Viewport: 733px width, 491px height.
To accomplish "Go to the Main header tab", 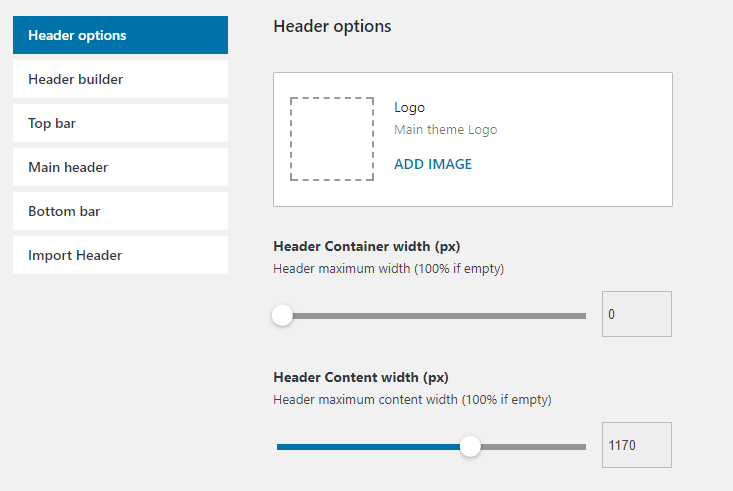I will tap(120, 167).
